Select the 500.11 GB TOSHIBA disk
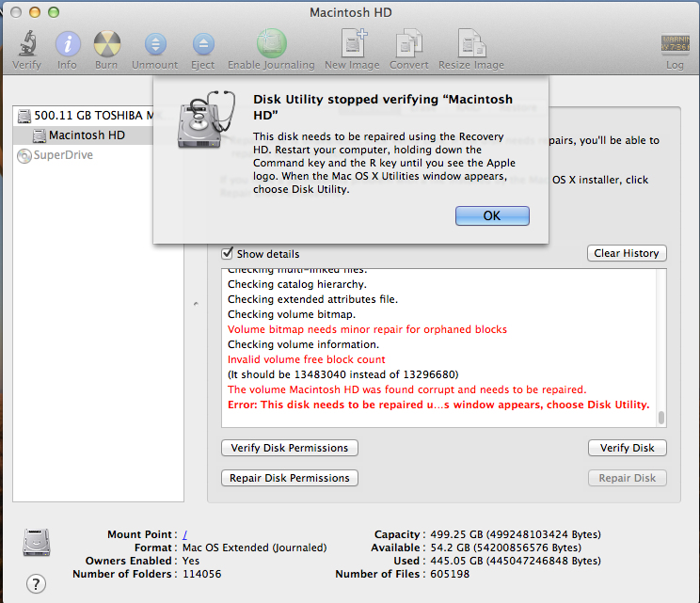This screenshot has height=603, width=700. coord(85,116)
